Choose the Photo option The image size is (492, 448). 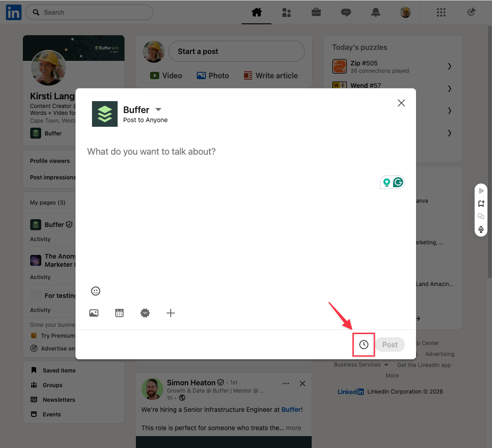coord(213,76)
